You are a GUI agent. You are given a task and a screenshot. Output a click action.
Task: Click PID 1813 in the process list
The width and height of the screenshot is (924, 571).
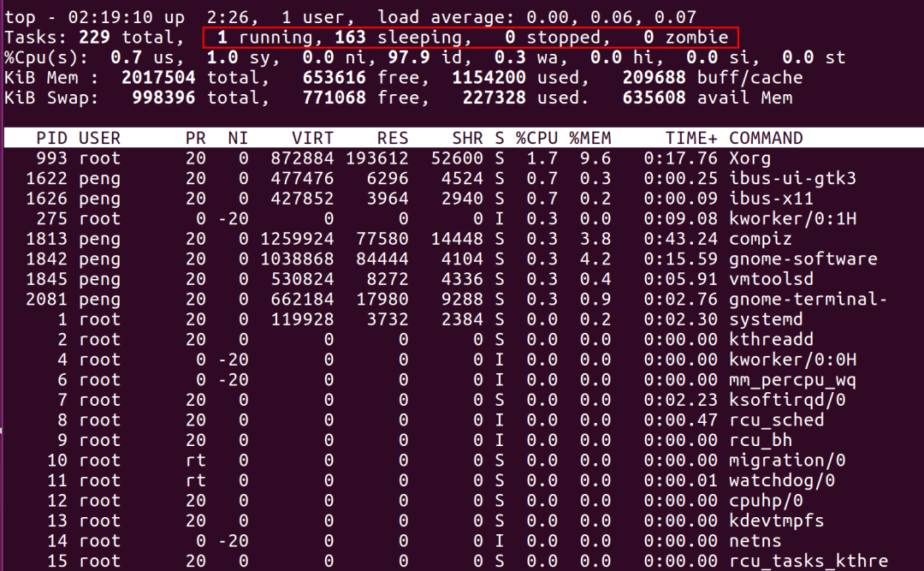[46, 239]
